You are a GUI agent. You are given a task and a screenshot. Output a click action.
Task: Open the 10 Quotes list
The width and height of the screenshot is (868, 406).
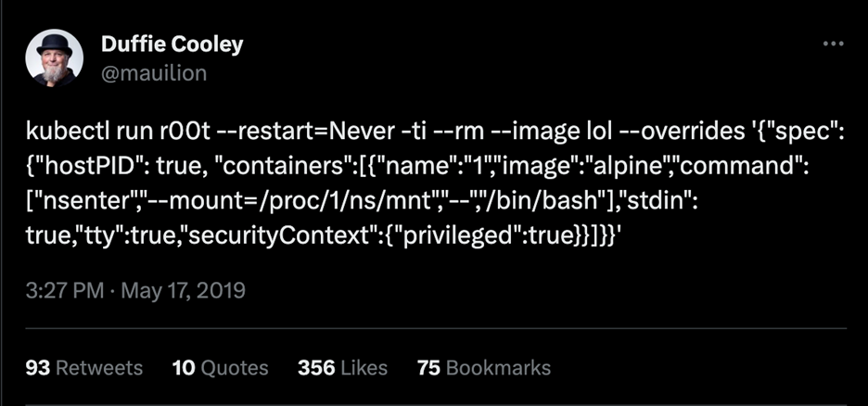click(x=220, y=367)
